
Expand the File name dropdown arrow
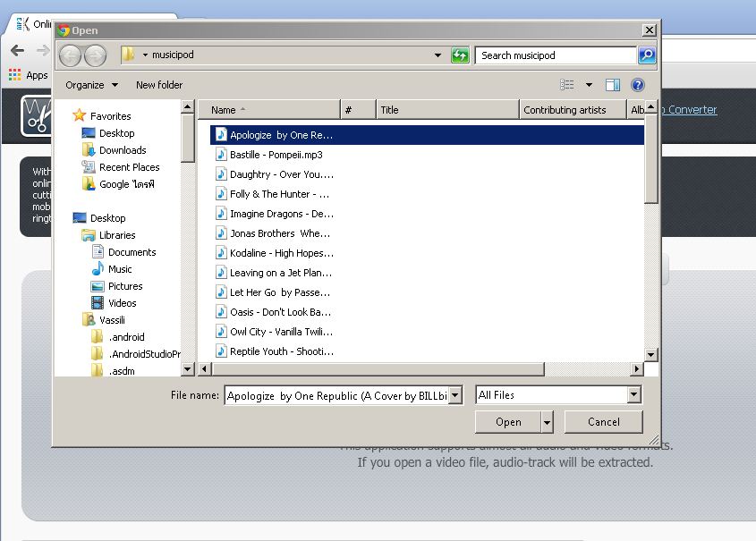[455, 396]
